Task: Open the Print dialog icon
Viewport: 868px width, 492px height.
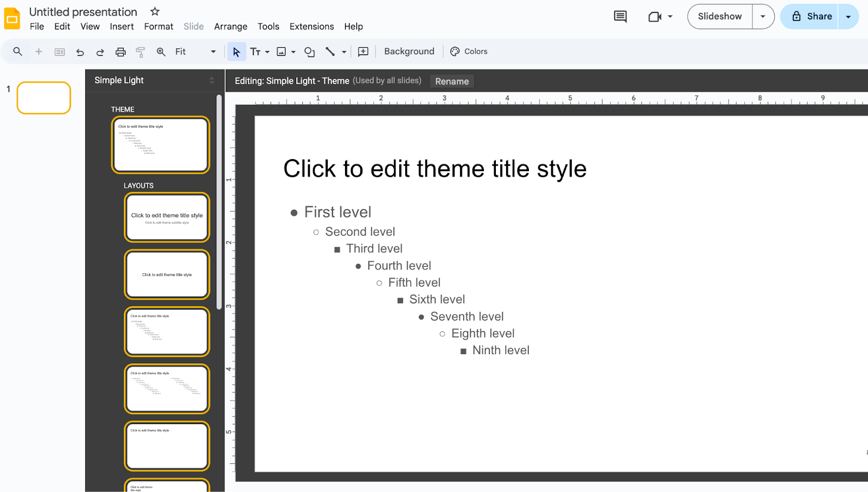Action: pyautogui.click(x=120, y=51)
